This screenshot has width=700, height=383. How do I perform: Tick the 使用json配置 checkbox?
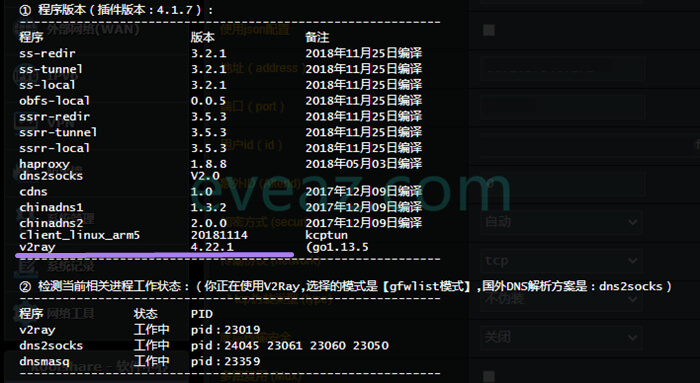pyautogui.click(x=489, y=30)
